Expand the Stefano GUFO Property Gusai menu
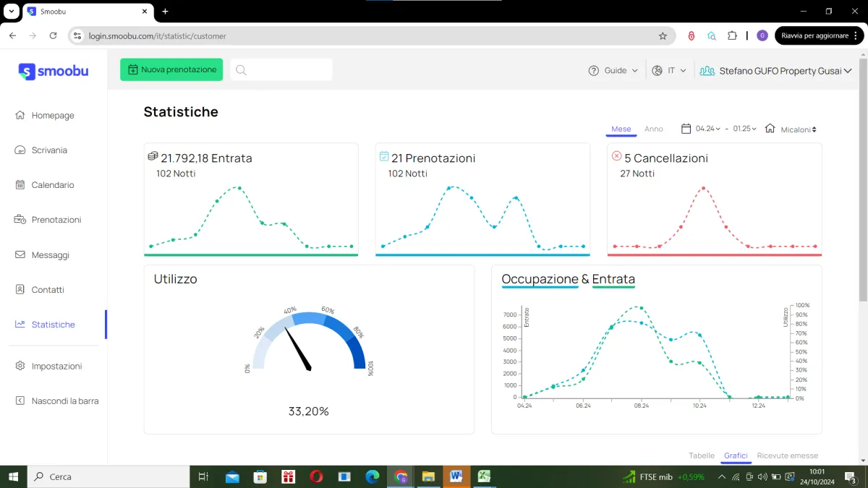This screenshot has height=488, width=868. coord(776,71)
